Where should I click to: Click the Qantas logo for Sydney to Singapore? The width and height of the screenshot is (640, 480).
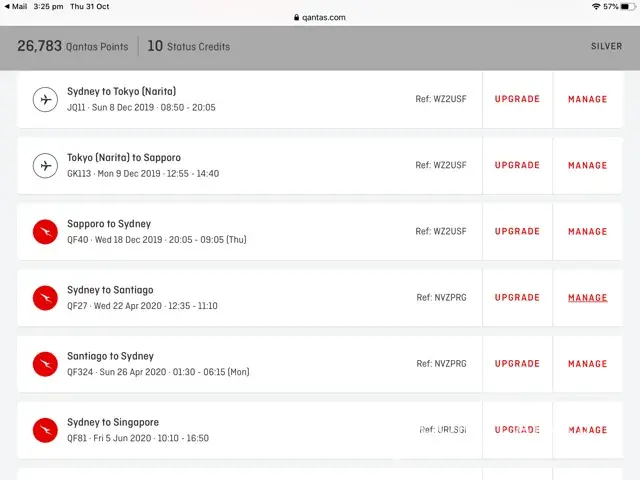(x=45, y=430)
